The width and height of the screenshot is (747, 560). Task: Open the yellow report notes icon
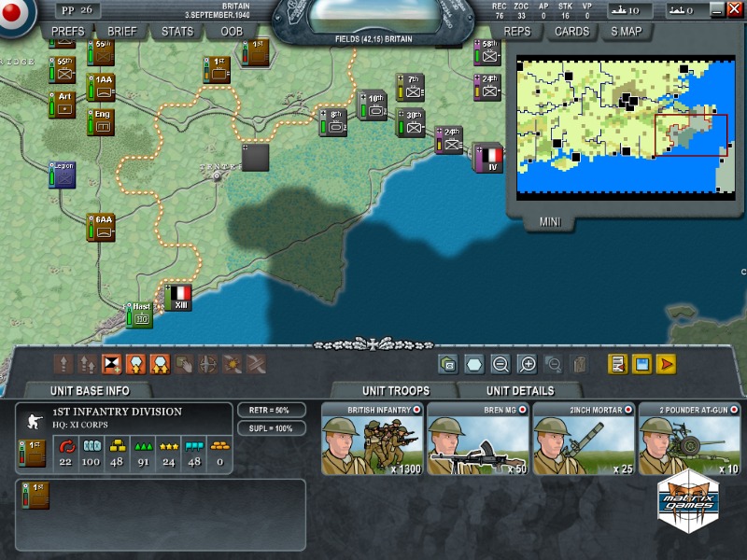click(617, 365)
